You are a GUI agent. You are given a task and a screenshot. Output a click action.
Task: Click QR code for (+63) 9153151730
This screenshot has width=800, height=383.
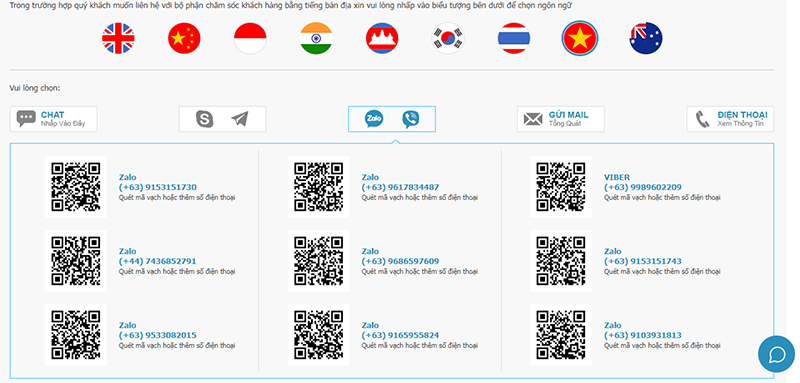[x=76, y=187]
